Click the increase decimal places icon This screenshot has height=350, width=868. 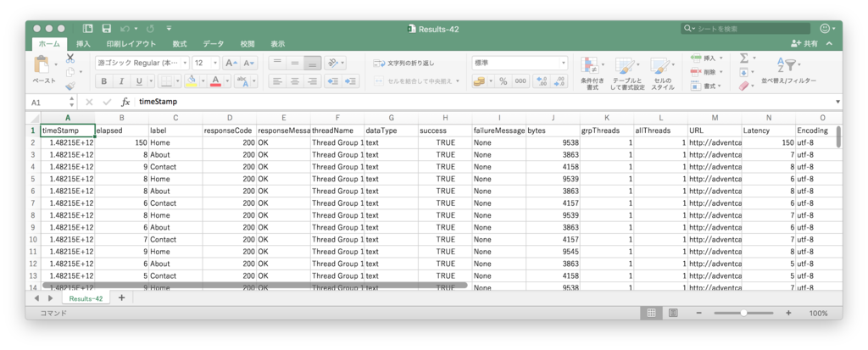pyautogui.click(x=542, y=81)
